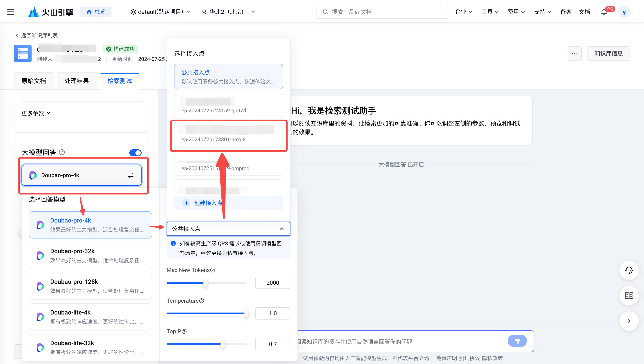
Task: Focus the 搜索产品或文档 search box
Action: coord(382,12)
